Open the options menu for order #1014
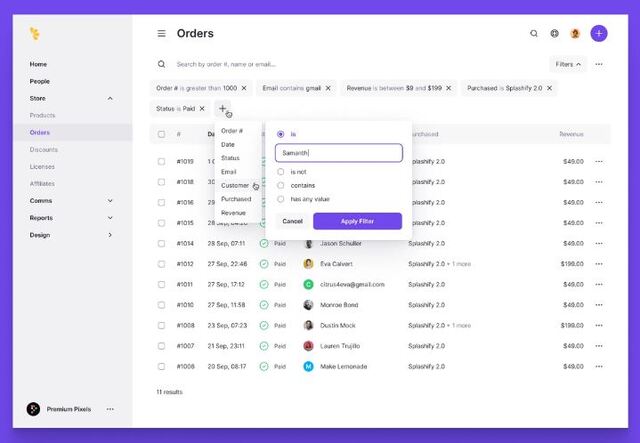640x443 pixels. [599, 244]
